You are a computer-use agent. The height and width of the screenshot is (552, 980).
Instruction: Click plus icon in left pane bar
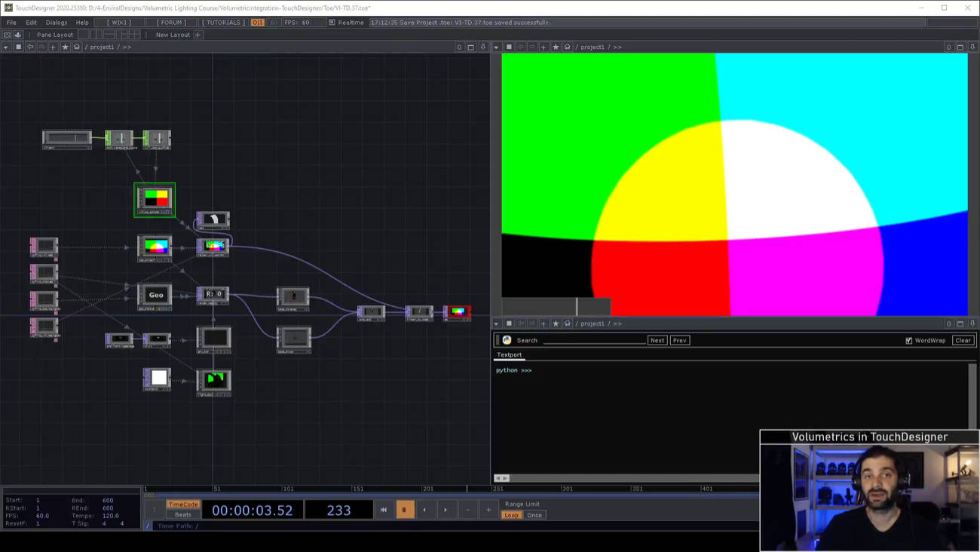point(53,47)
